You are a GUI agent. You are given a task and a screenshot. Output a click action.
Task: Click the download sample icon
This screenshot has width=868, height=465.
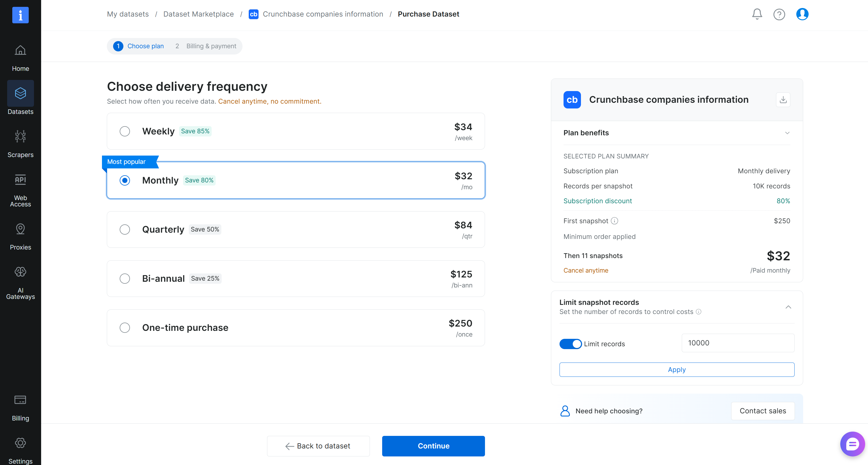click(783, 100)
